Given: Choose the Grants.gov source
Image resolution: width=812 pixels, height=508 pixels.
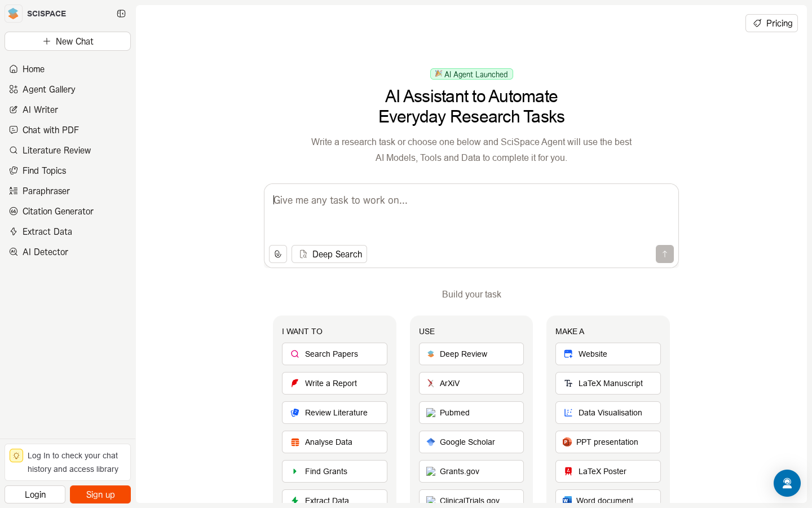Looking at the screenshot, I should pyautogui.click(x=471, y=471).
